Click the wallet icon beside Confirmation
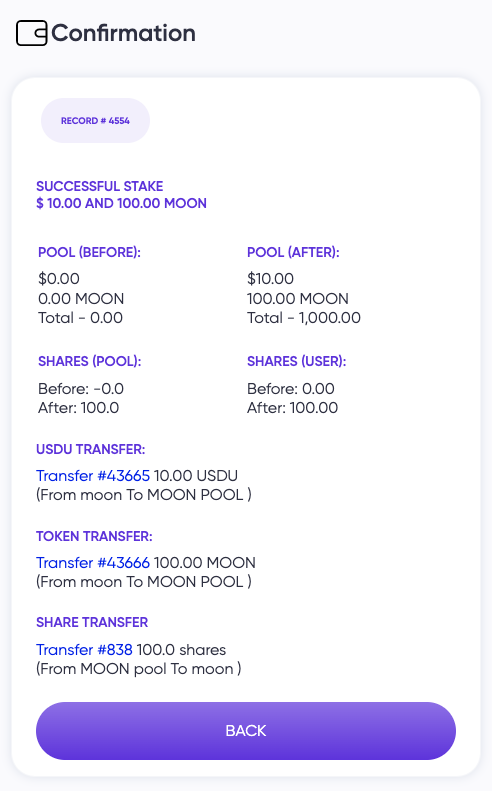The height and width of the screenshot is (791, 492). pyautogui.click(x=32, y=33)
